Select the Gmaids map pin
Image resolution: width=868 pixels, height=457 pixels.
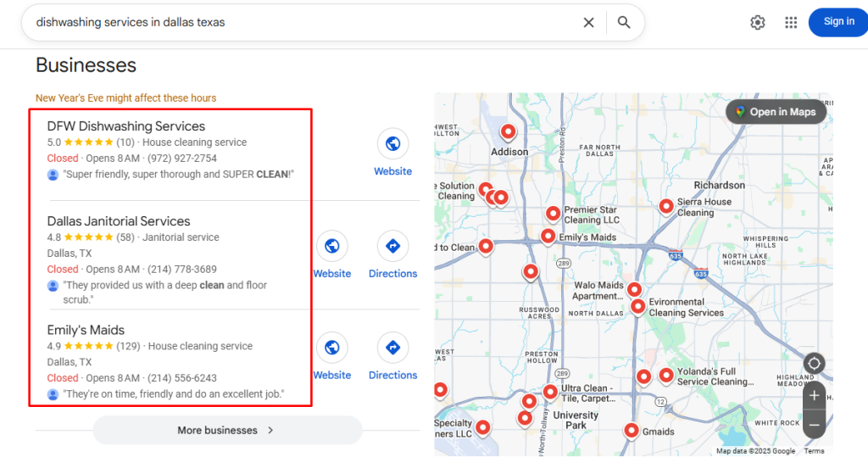click(631, 431)
